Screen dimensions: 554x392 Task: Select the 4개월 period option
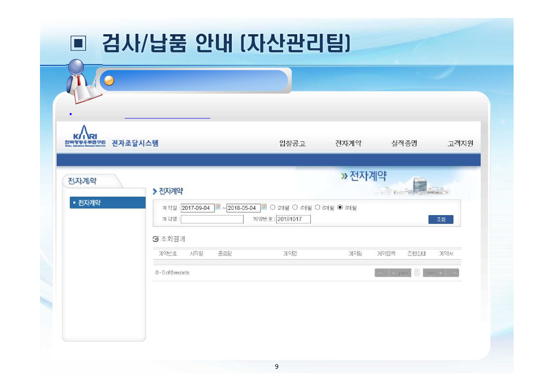295,208
